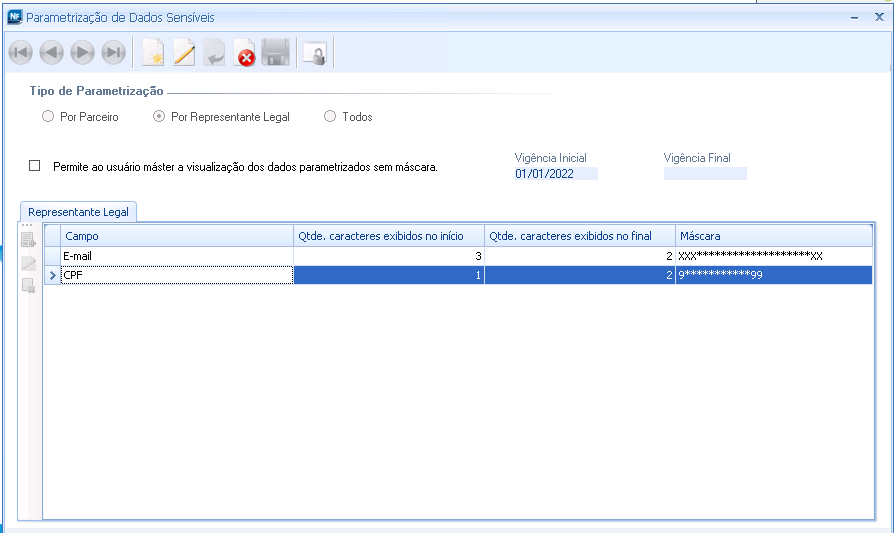
Task: Add a grid row with the side icon
Action: 28,240
